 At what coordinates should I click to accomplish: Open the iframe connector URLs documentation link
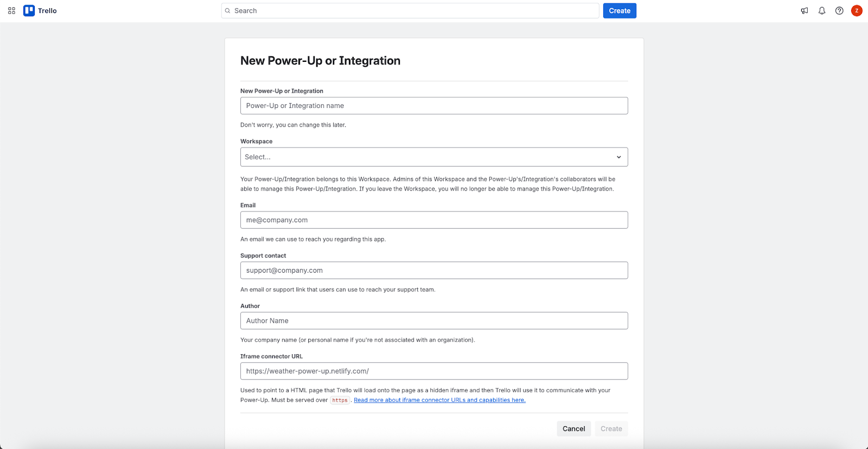(x=439, y=400)
